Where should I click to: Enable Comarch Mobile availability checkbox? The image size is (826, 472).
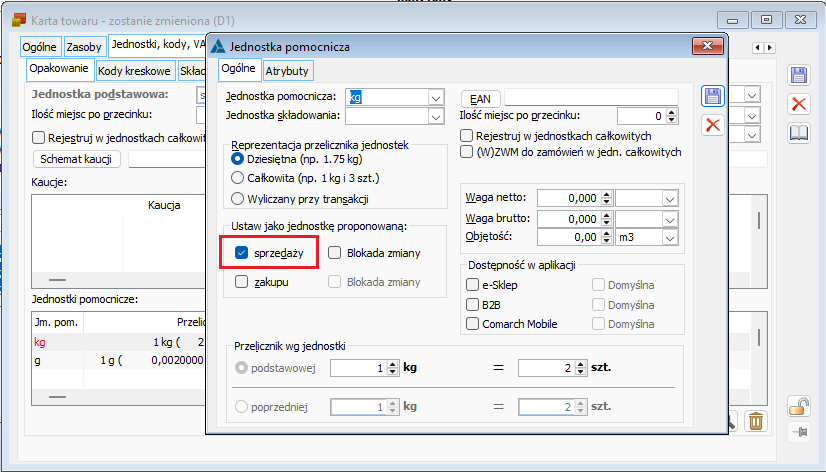point(473,323)
